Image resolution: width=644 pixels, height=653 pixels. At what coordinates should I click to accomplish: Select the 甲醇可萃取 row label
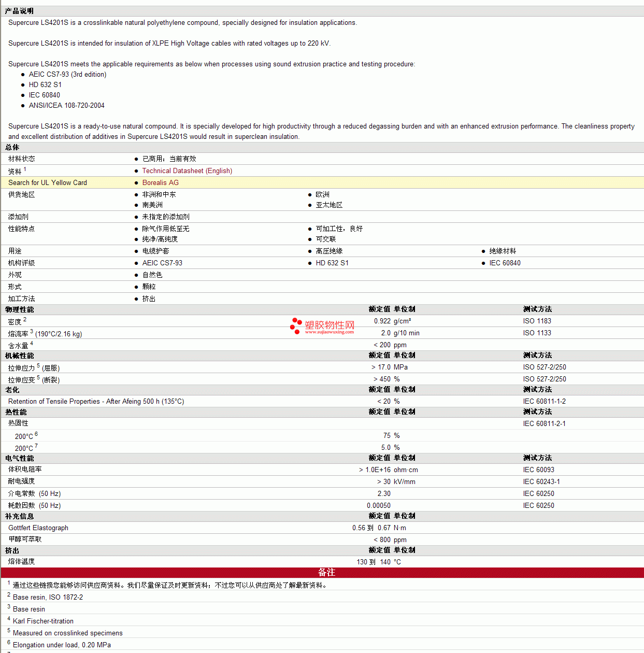[25, 539]
